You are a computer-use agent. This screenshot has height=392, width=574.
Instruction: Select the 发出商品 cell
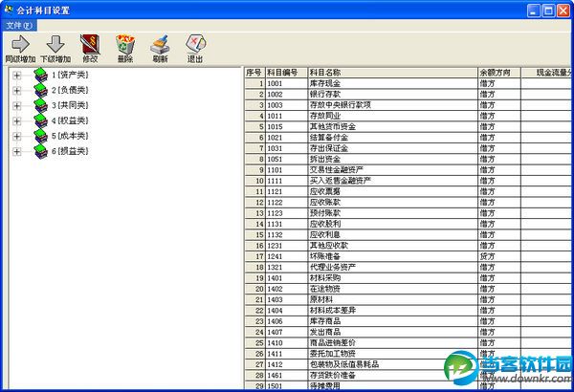(393, 332)
